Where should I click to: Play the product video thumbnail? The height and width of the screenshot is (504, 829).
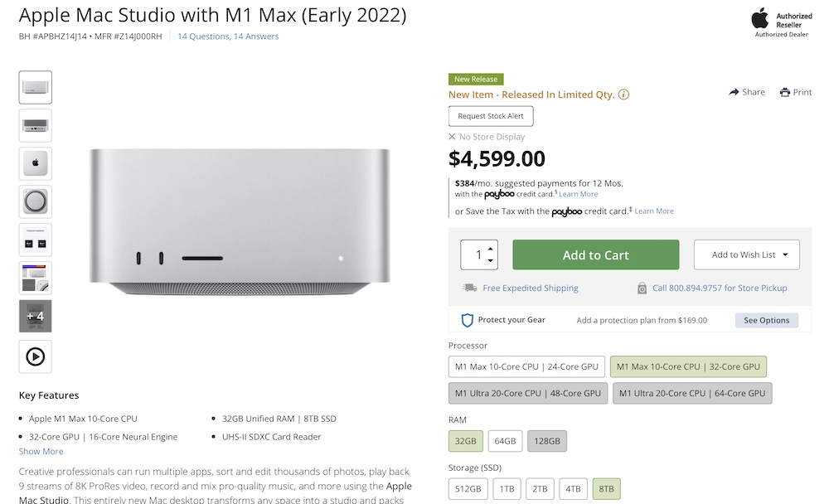(x=36, y=356)
